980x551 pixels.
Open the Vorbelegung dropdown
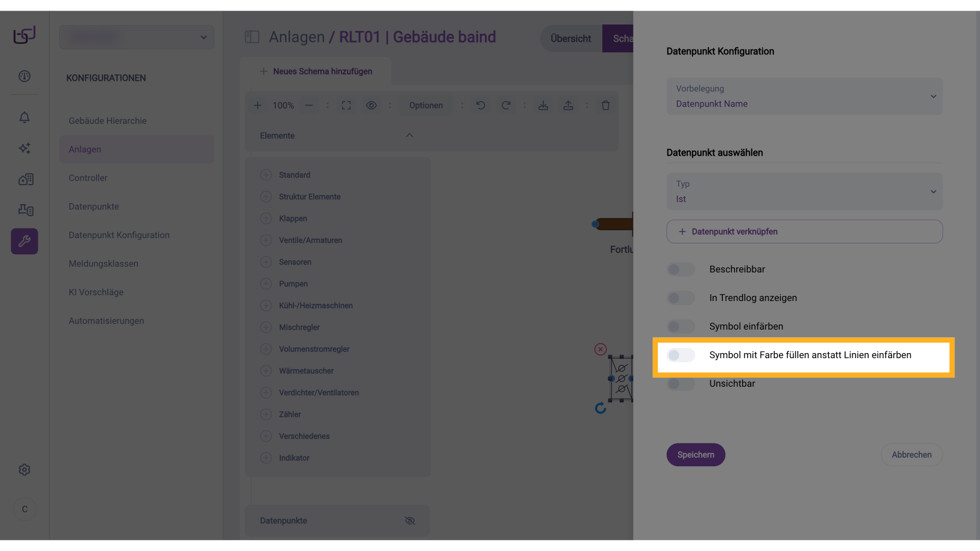(804, 96)
